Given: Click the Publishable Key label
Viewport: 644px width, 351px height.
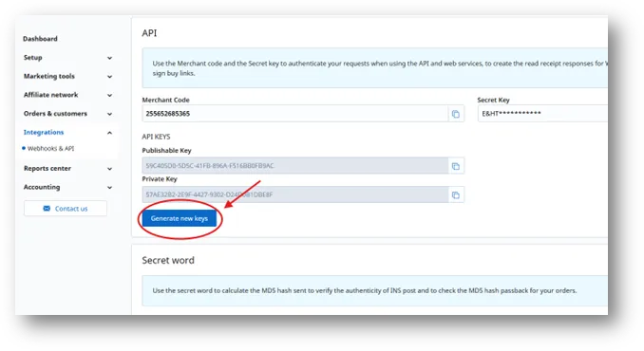Looking at the screenshot, I should coord(167,151).
